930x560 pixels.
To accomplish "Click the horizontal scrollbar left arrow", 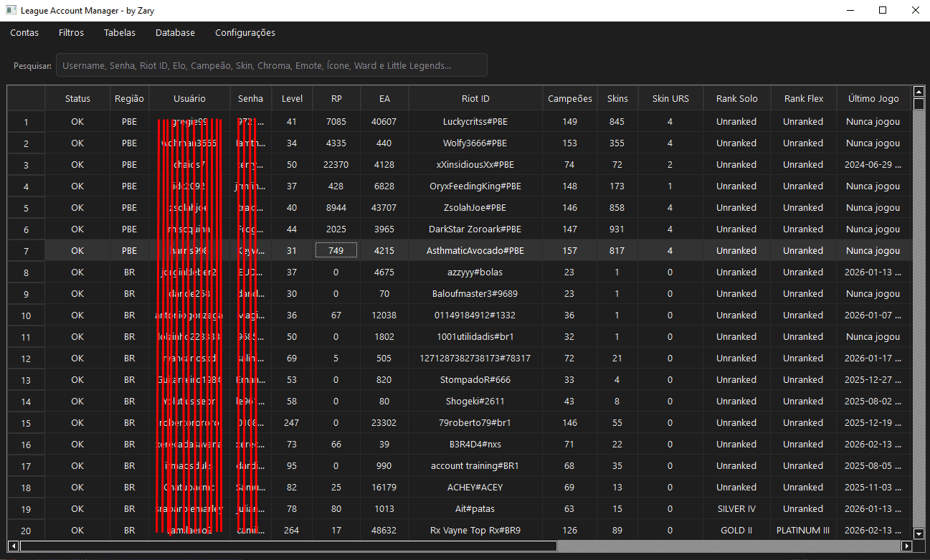I will point(13,546).
